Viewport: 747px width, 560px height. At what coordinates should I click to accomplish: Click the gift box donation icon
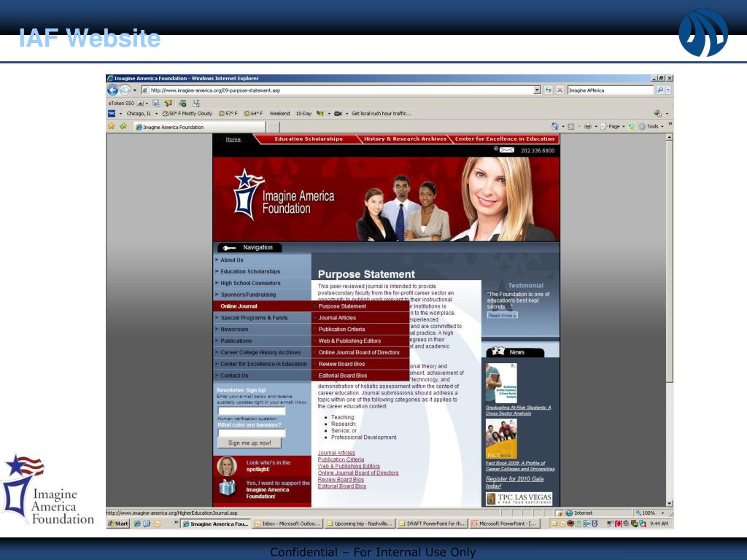coord(228,488)
